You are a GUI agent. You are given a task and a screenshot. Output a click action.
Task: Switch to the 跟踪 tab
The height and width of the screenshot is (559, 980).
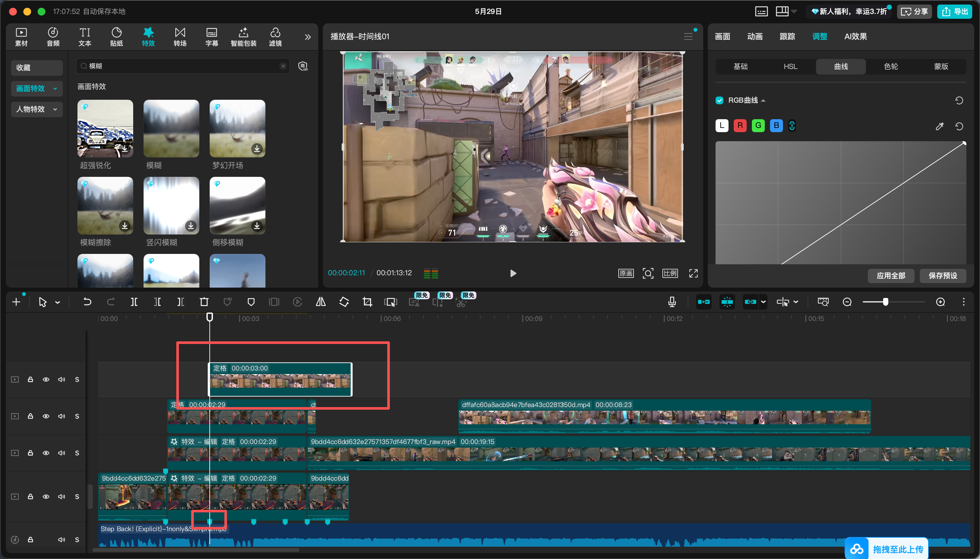point(787,37)
